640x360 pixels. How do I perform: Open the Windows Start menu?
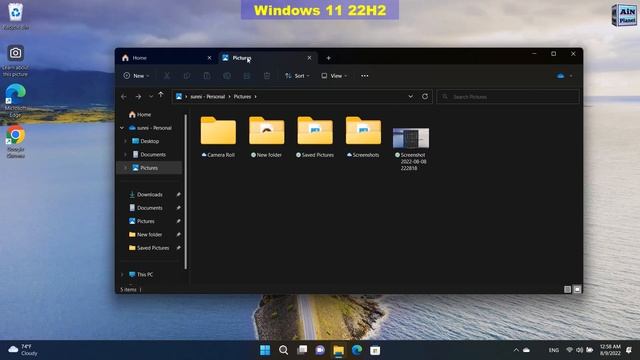click(265, 350)
